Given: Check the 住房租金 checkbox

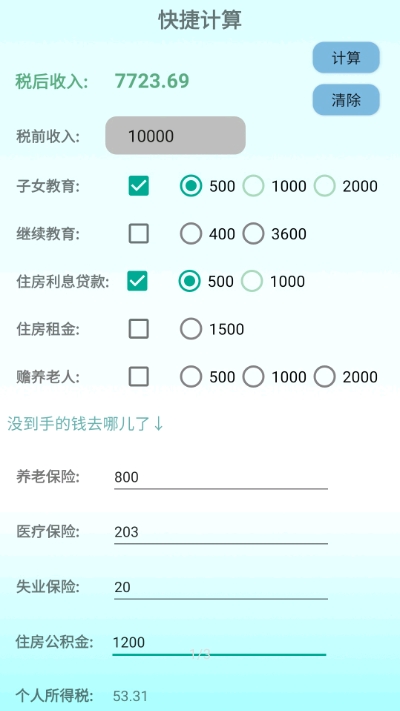Looking at the screenshot, I should coord(138,329).
